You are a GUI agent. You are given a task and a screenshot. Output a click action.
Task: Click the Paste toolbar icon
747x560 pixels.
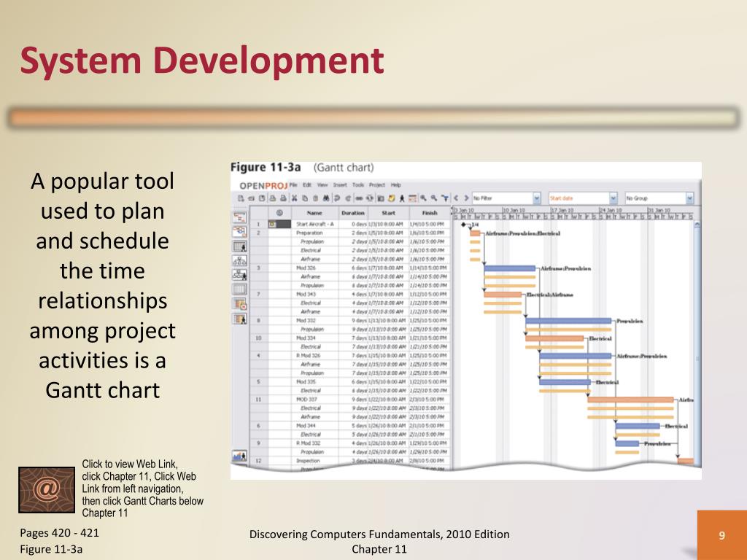pyautogui.click(x=316, y=198)
